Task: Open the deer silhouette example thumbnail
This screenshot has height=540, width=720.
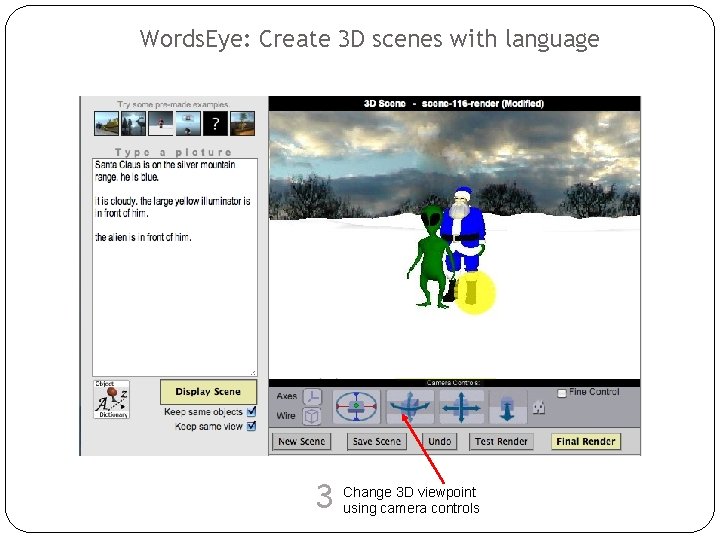Action: (134, 124)
